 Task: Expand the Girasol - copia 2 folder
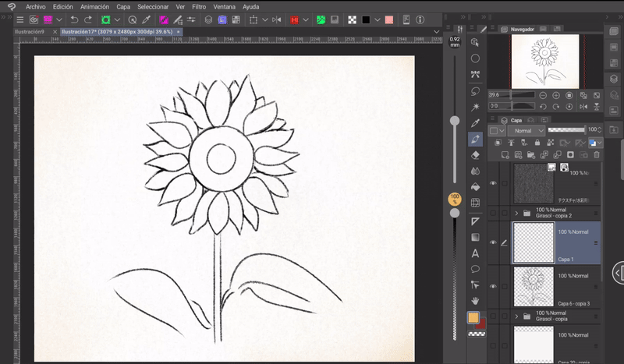click(516, 212)
